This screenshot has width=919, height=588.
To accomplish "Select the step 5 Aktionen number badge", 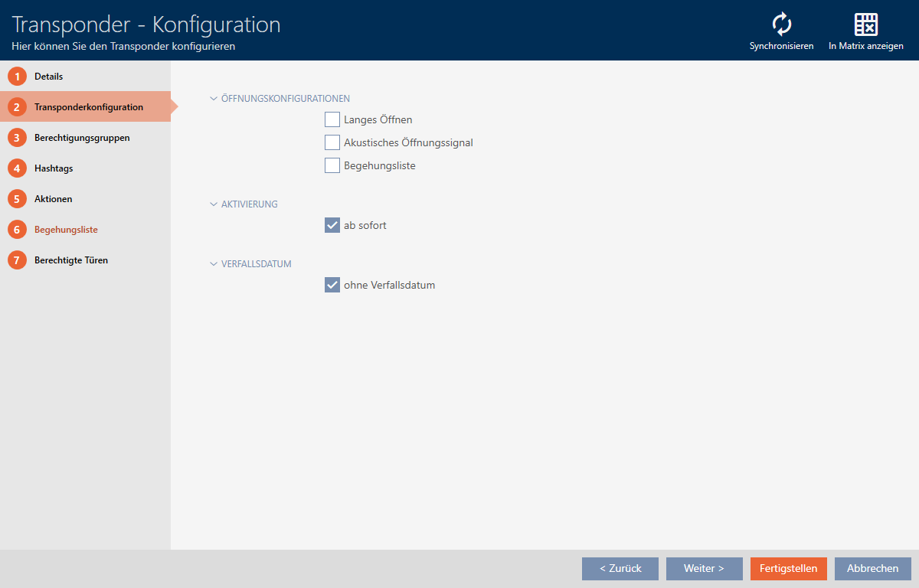I will 17,199.
